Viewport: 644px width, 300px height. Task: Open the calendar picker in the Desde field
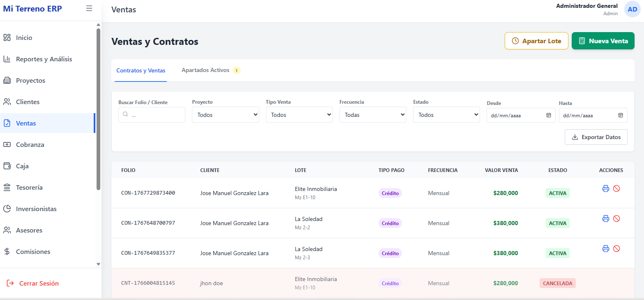coord(548,115)
